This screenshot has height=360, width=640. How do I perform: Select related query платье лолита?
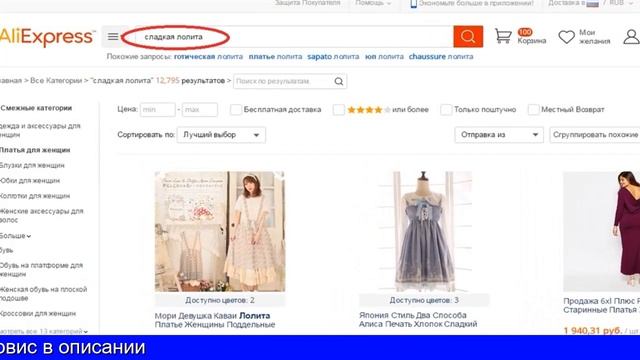[x=276, y=57]
